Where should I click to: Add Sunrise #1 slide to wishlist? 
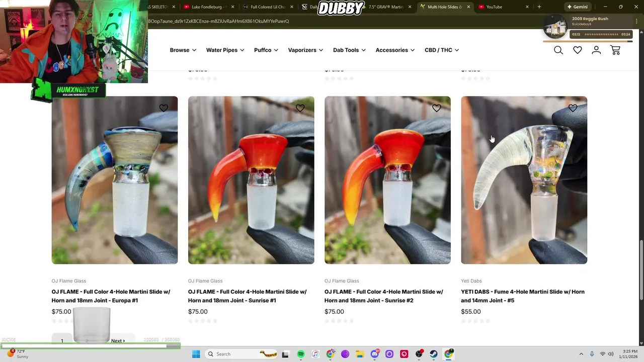300,108
